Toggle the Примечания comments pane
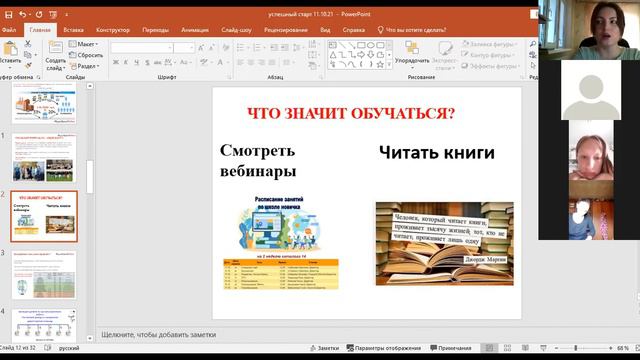This screenshot has width=640, height=360. click(451, 348)
